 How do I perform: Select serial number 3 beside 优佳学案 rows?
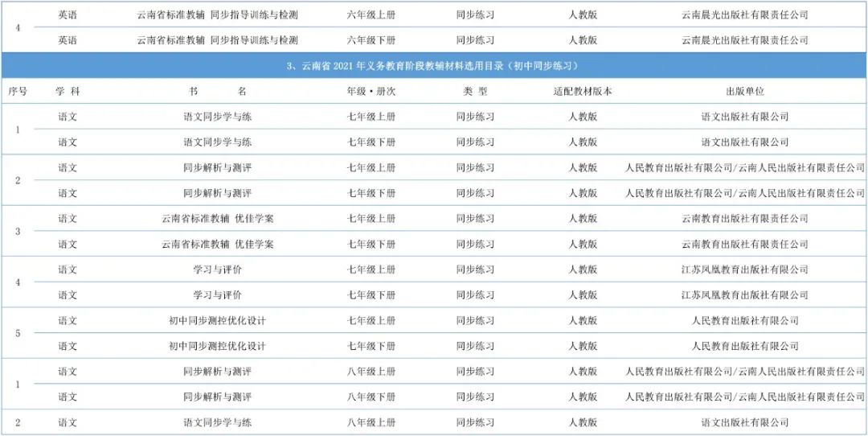18,232
